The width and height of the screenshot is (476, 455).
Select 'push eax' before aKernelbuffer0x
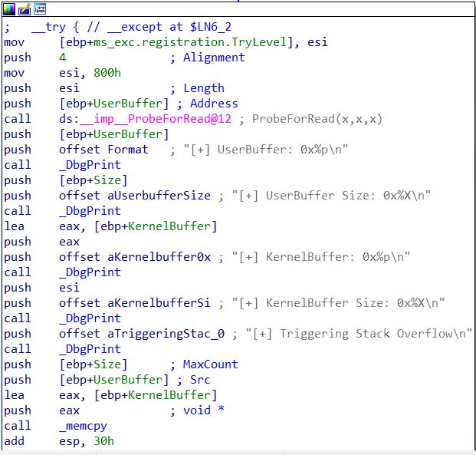tap(42, 242)
